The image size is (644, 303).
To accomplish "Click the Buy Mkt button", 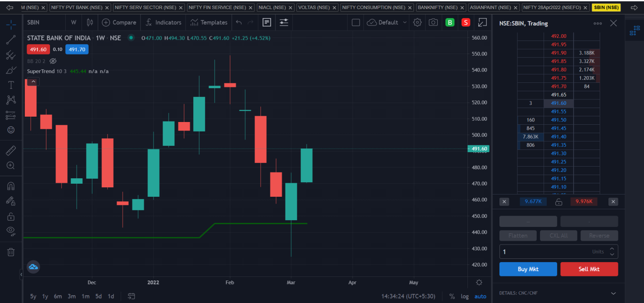I will 528,269.
